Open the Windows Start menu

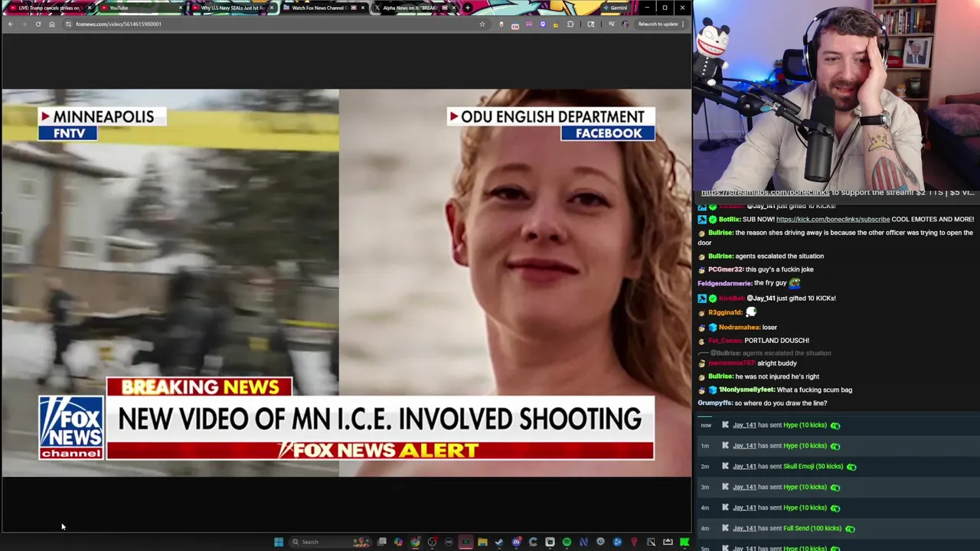click(279, 542)
